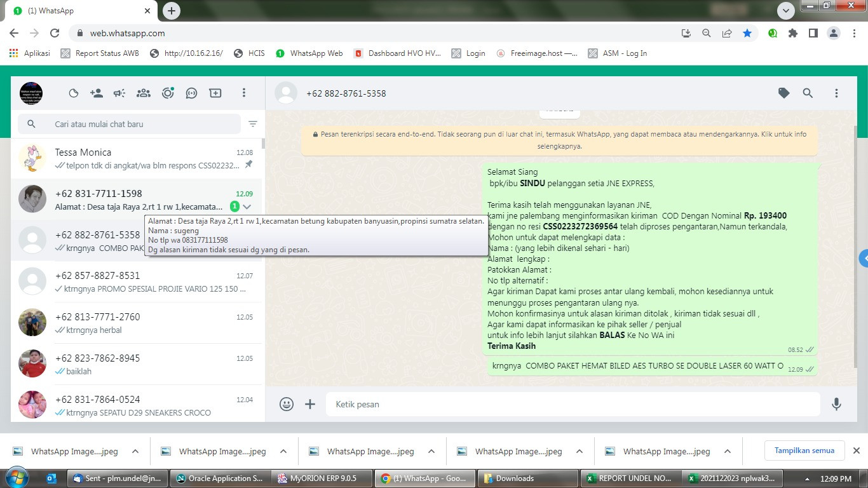The width and height of the screenshot is (868, 488).
Task: Open chat +62 857-8827-8531
Action: tap(137, 282)
